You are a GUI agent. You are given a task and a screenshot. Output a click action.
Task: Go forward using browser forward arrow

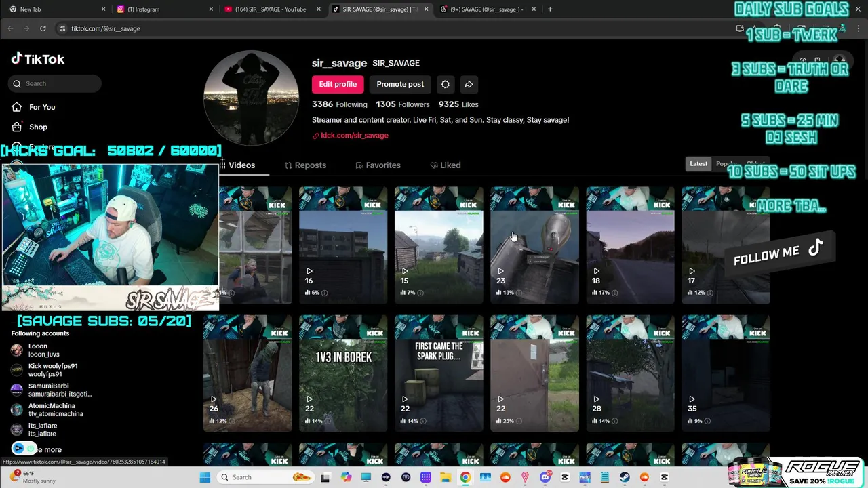[26, 28]
